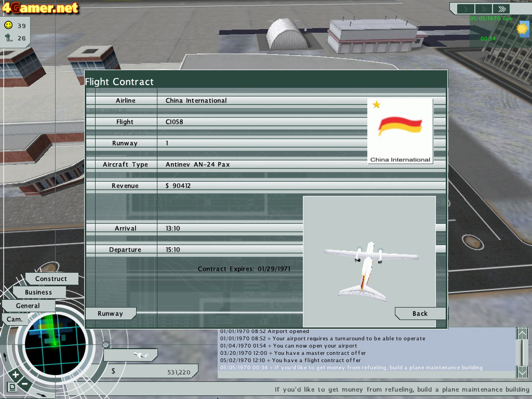Click the satisfaction value '39'
The height and width of the screenshot is (399, 532).
22,26
